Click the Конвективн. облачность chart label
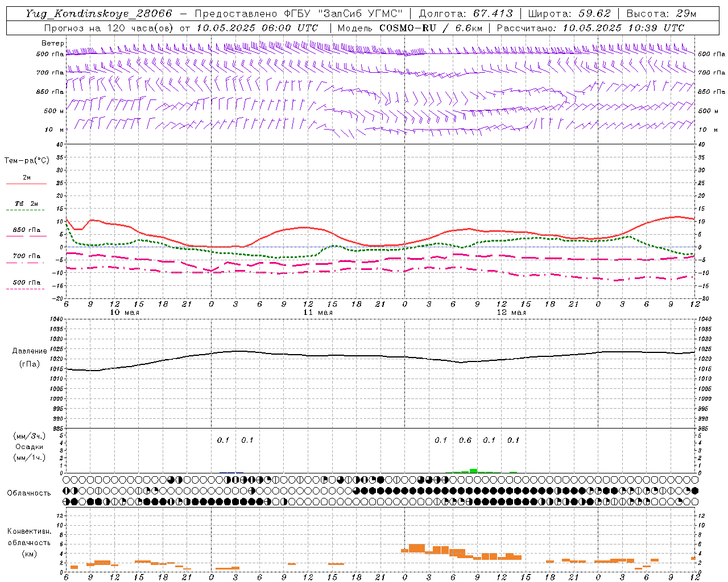This screenshot has height=582, width=728. (x=29, y=543)
